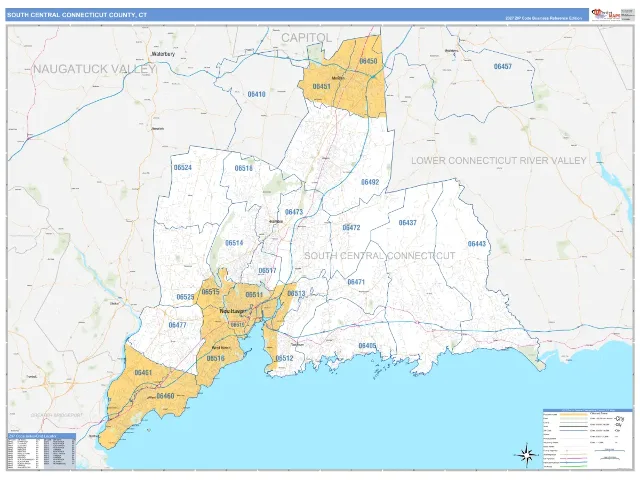The image size is (640, 480).
Task: Click the ZIP code label 06451
Action: tap(322, 87)
